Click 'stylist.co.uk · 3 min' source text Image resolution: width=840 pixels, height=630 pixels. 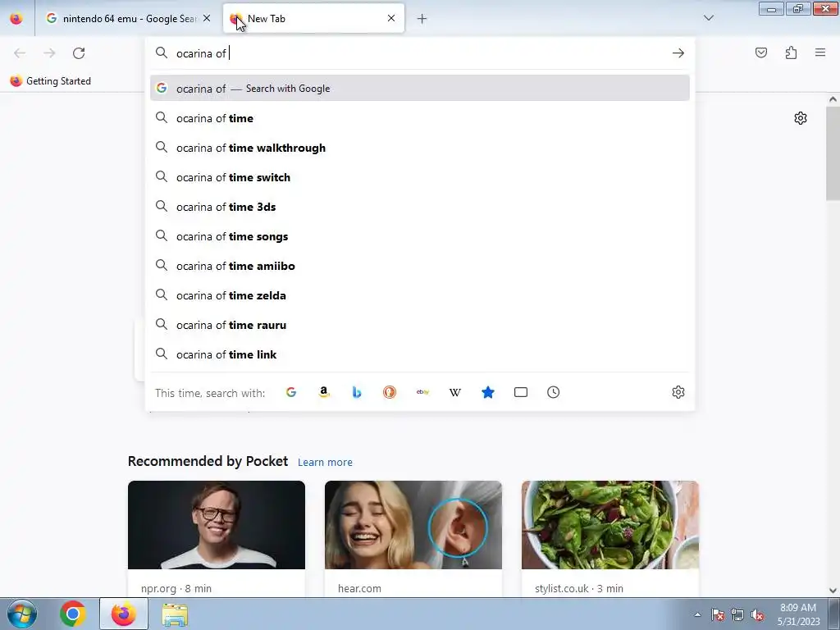coord(579,588)
